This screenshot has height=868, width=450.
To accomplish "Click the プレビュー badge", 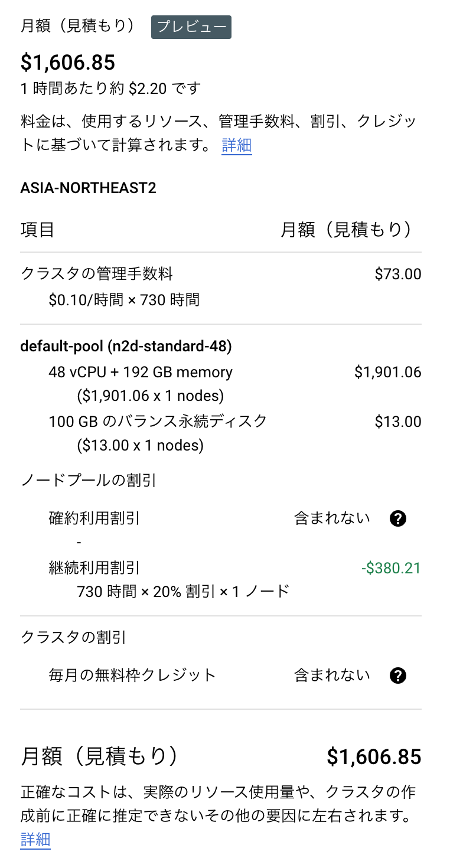I will click(191, 27).
